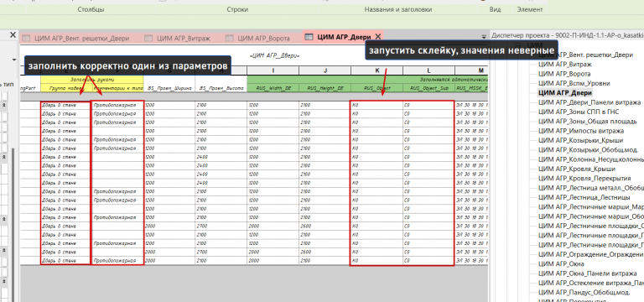Open ЦИМ АГР_Окна_Панели витража schedule
644x302 pixels.
pyautogui.click(x=588, y=273)
